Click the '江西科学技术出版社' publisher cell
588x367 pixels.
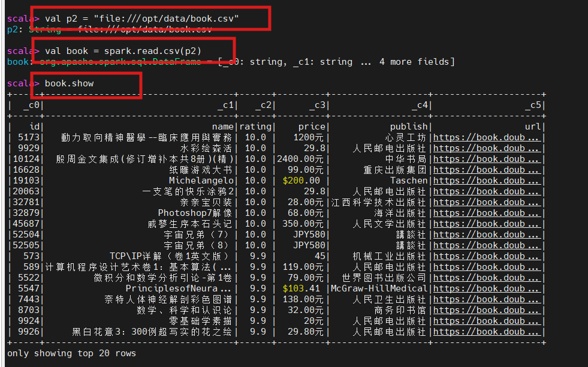point(379,203)
